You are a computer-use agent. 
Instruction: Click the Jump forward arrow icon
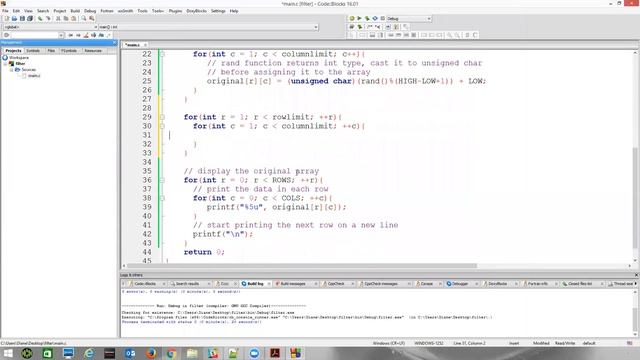tap(78, 36)
